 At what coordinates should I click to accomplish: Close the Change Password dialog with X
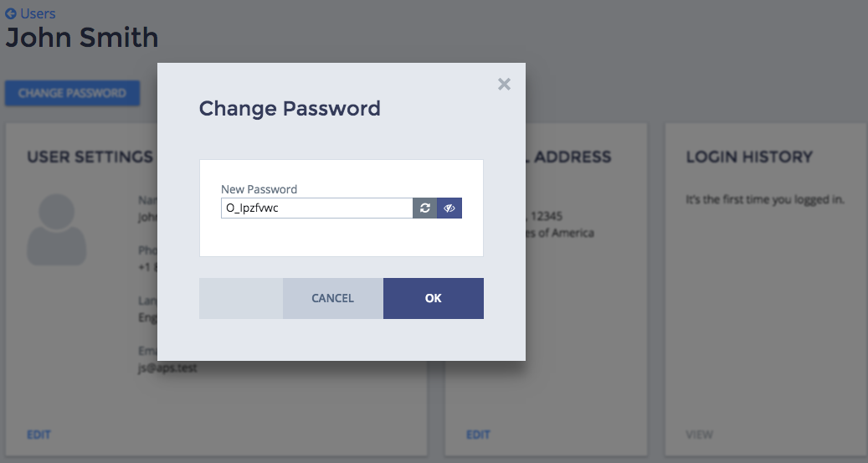(504, 84)
